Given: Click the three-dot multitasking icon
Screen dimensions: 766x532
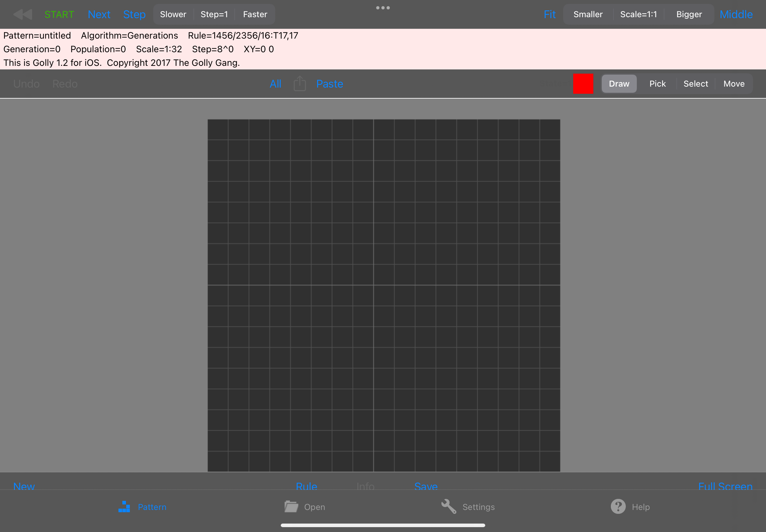Looking at the screenshot, I should coord(383,8).
